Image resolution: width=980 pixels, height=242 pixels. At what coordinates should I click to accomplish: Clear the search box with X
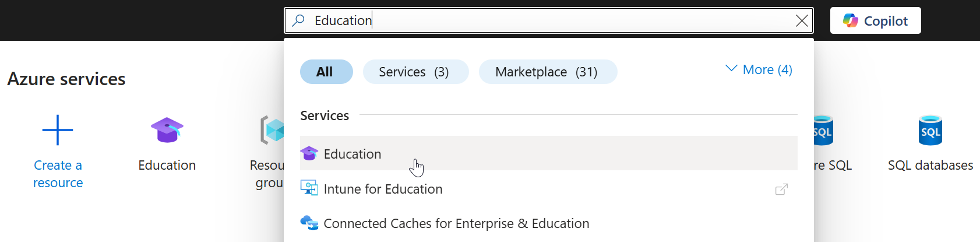coord(802,21)
